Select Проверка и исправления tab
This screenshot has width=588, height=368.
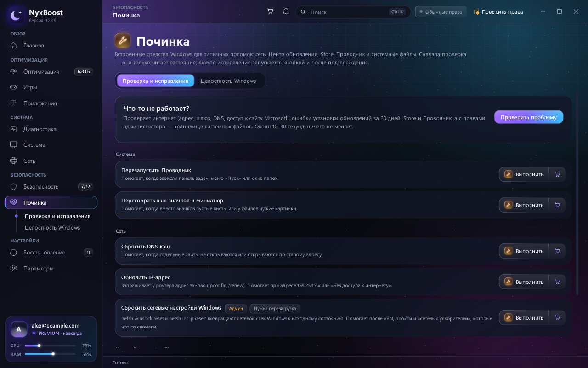tap(155, 81)
